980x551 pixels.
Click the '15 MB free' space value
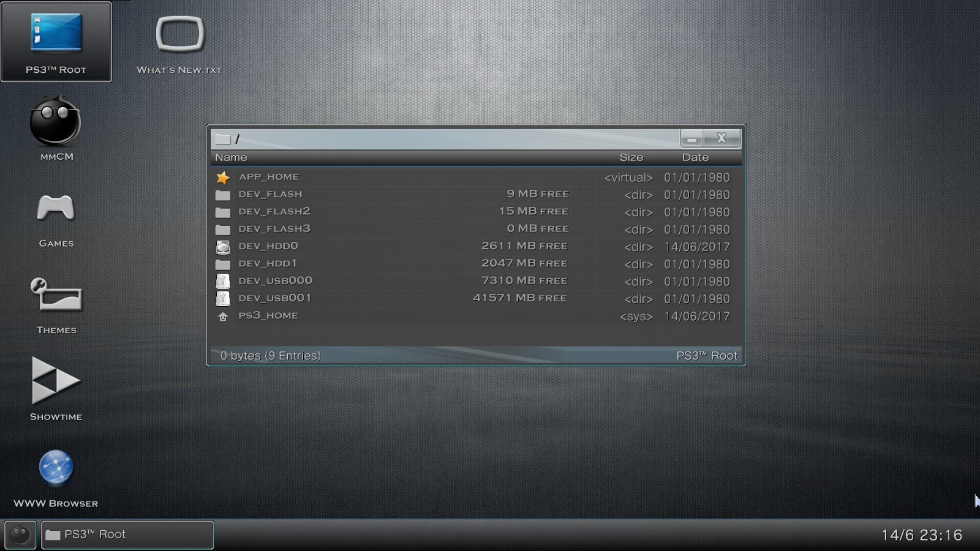(533, 211)
